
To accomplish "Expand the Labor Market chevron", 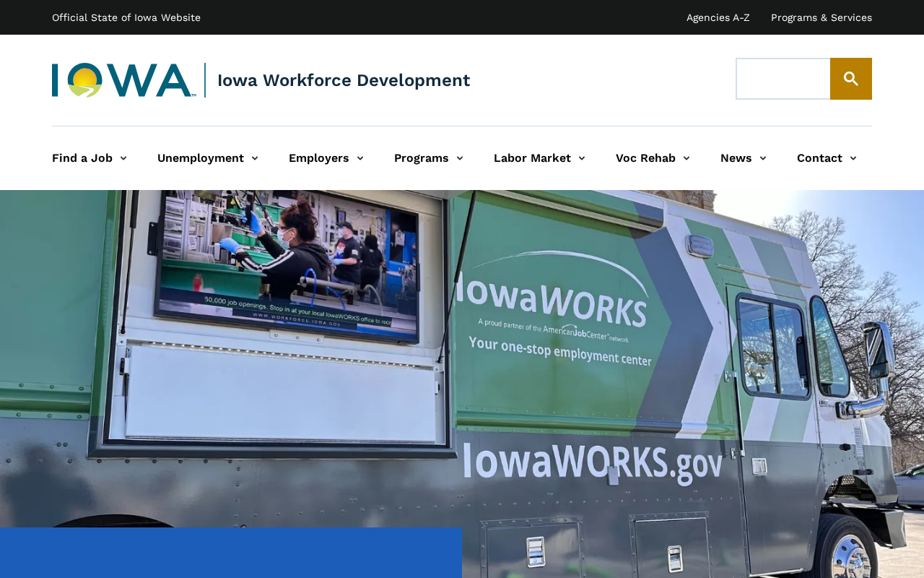I will 582,158.
